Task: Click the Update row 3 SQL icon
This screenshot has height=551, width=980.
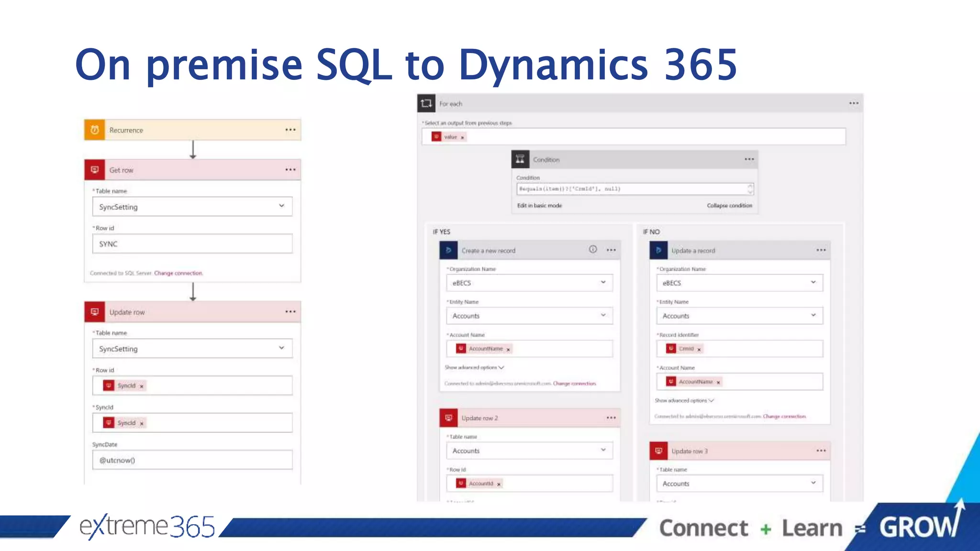Action: 658,451
